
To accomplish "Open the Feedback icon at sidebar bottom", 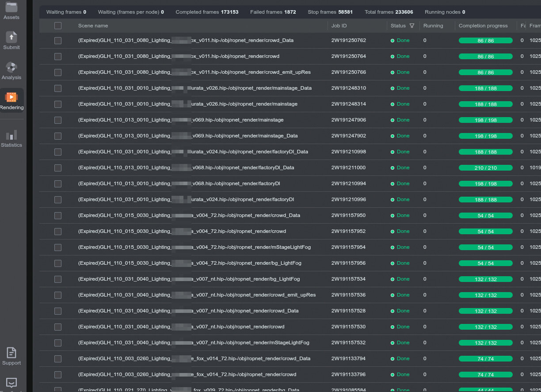I will point(11,383).
